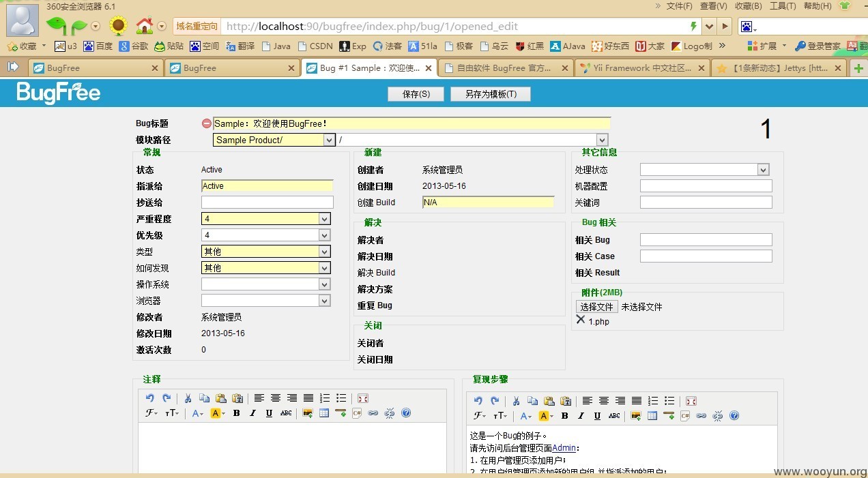Insert horizontal rule in 注释 editor
This screenshot has height=478, width=868.
pos(341,413)
